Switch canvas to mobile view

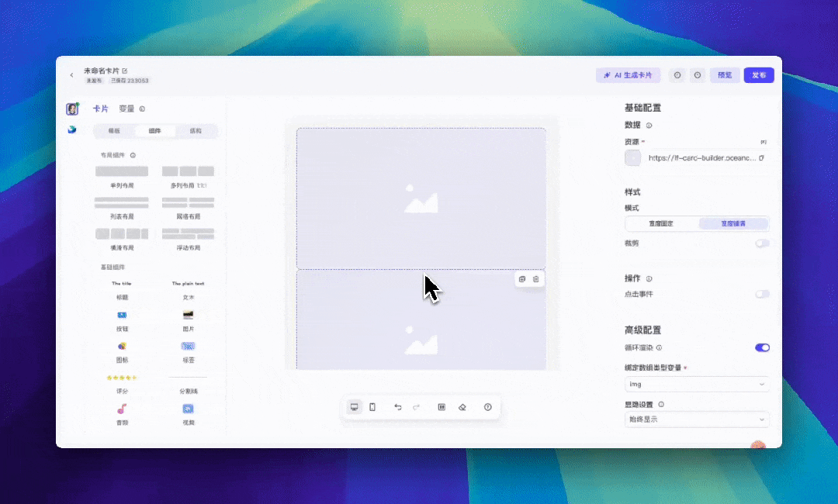tap(372, 407)
